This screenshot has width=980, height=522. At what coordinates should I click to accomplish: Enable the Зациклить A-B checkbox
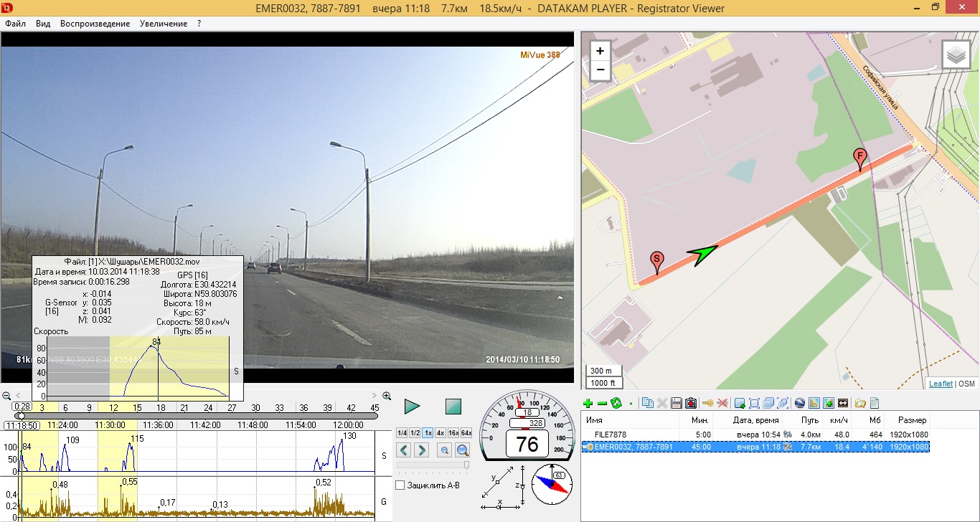400,485
